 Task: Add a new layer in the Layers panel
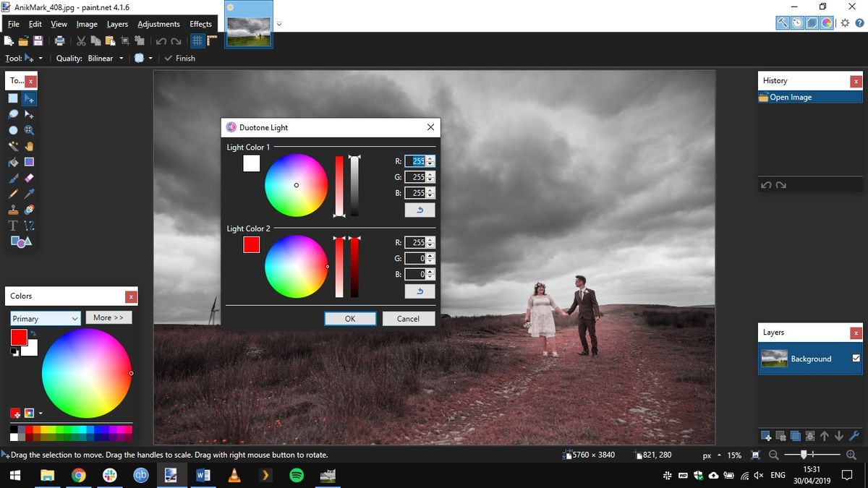(x=765, y=436)
